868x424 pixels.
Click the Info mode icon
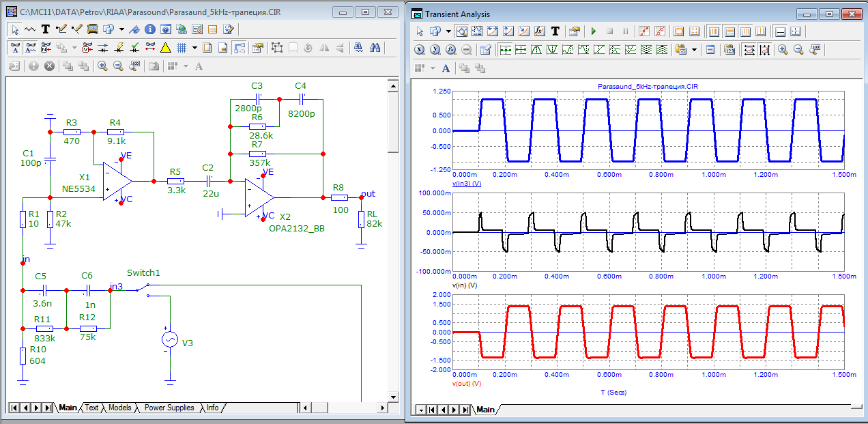click(149, 29)
